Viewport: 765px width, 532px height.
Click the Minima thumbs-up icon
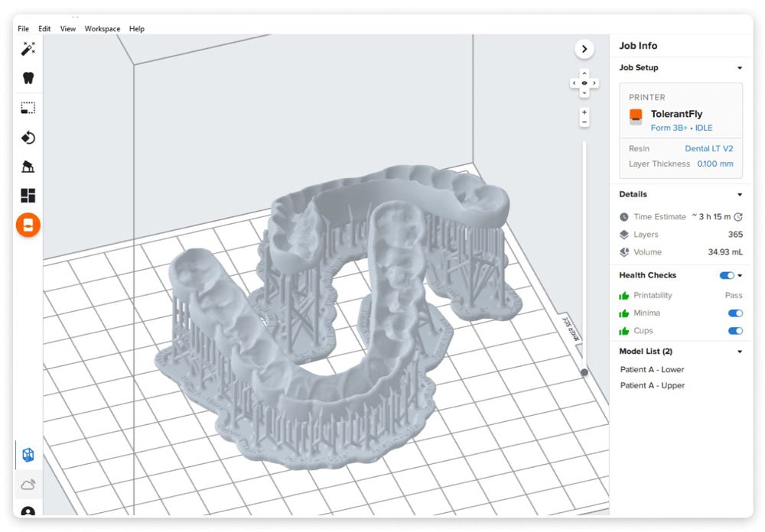click(624, 313)
